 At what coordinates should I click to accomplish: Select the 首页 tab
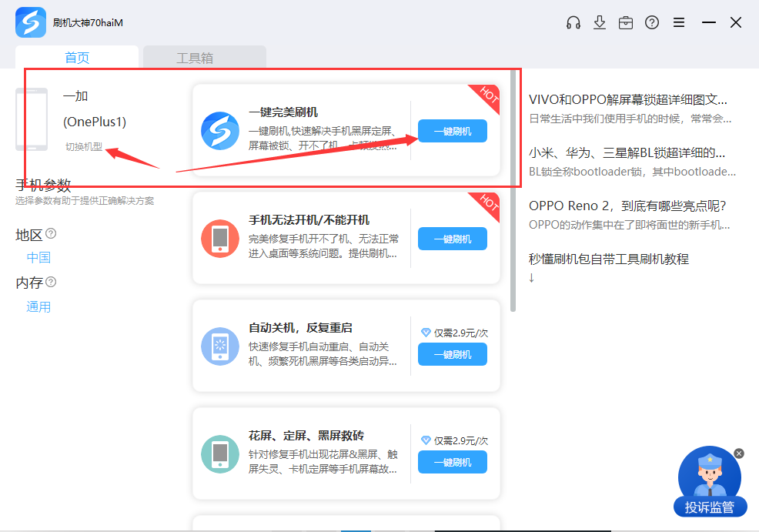[77, 58]
